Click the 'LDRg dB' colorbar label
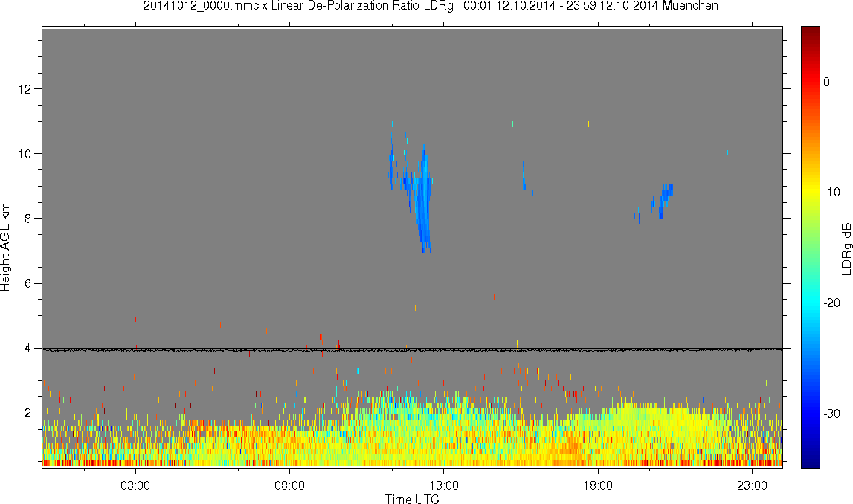This screenshot has width=853, height=504. [846, 248]
